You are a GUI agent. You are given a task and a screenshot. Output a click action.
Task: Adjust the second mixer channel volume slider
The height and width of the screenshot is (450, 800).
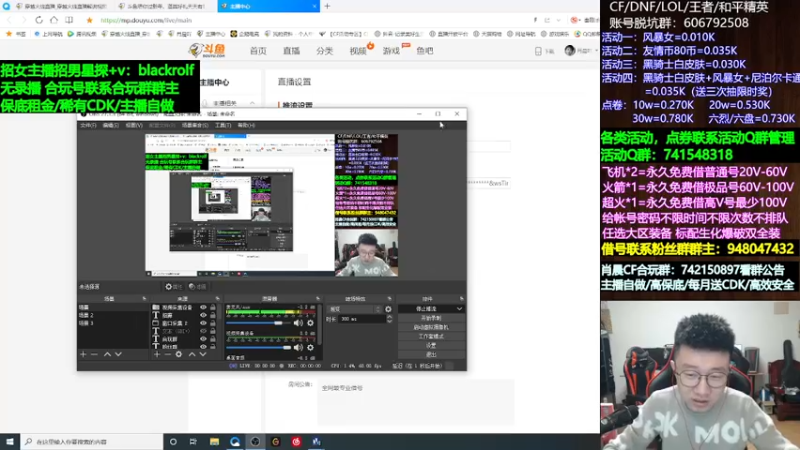point(258,347)
